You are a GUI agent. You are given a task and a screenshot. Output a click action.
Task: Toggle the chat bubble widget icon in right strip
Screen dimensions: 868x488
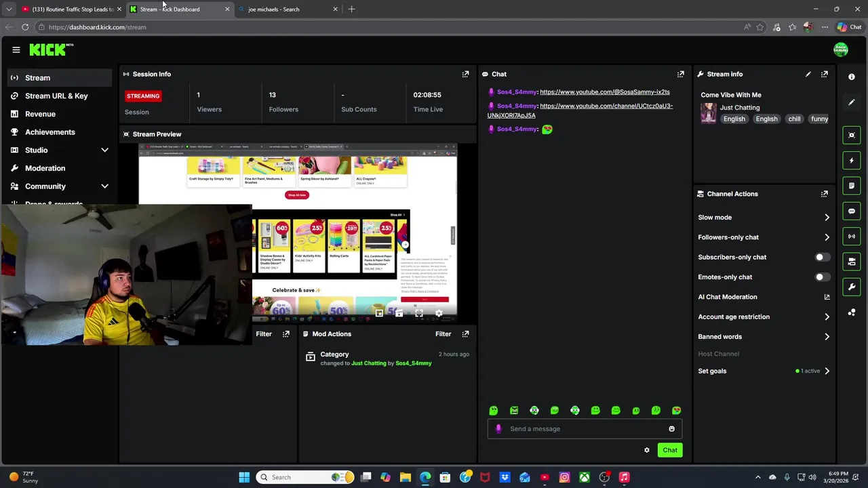coord(852,211)
